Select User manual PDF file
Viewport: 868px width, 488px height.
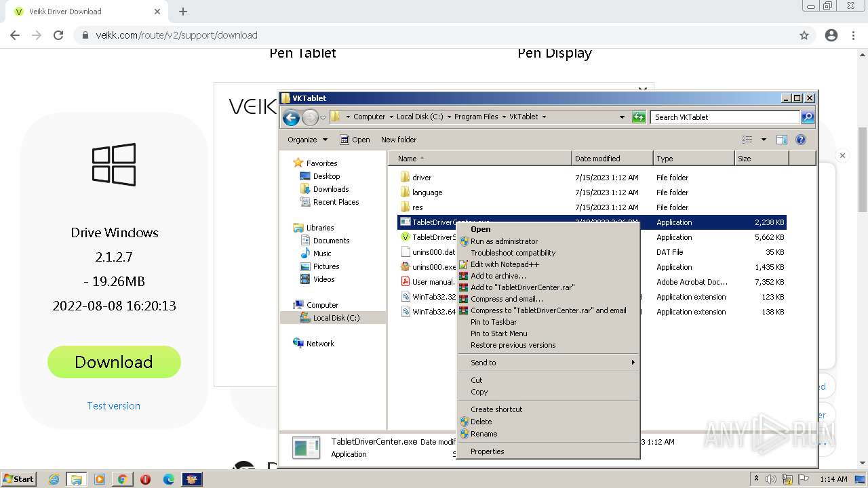coord(427,282)
